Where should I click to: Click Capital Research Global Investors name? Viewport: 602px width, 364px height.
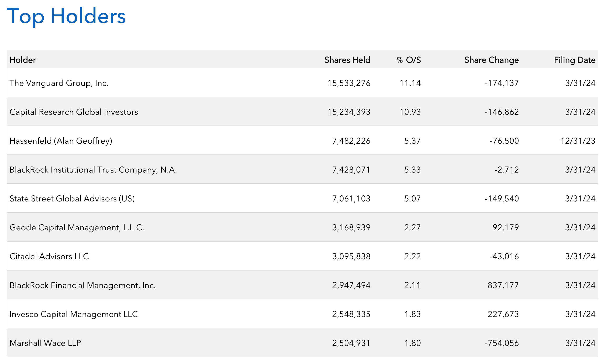click(x=74, y=112)
